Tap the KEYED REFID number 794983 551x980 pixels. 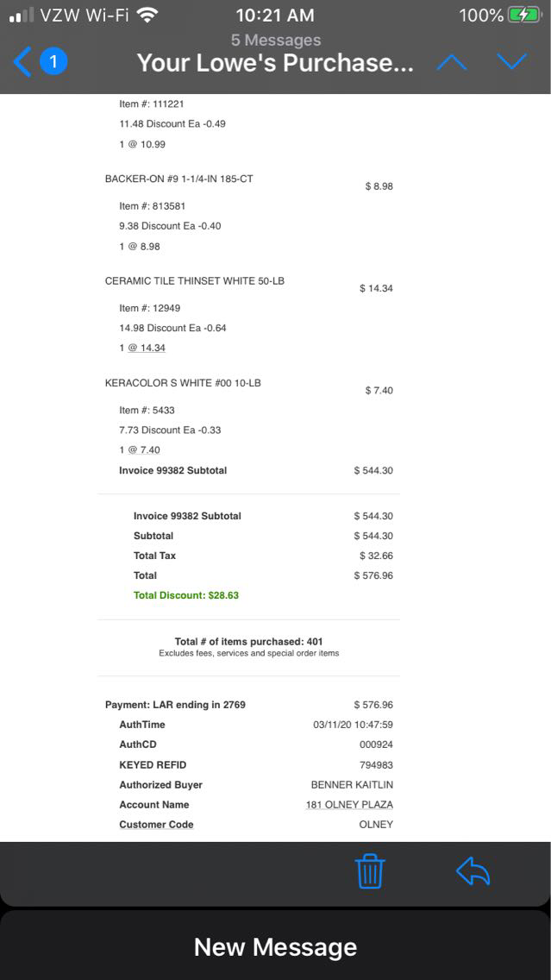click(376, 765)
